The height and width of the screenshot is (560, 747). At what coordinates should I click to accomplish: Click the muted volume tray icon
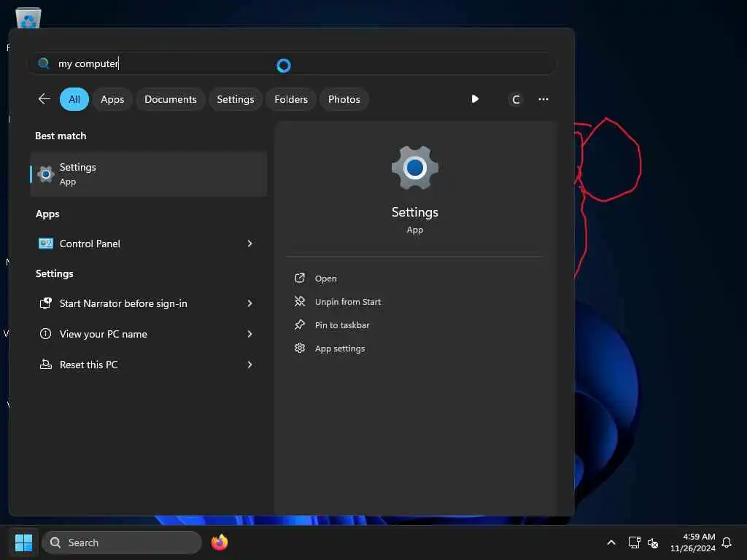point(653,542)
